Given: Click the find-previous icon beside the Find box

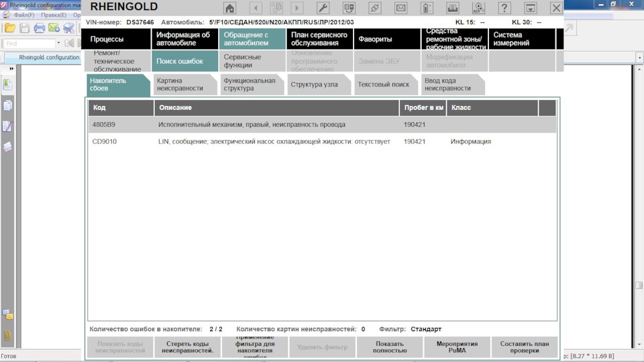Looking at the screenshot, I should [70, 43].
